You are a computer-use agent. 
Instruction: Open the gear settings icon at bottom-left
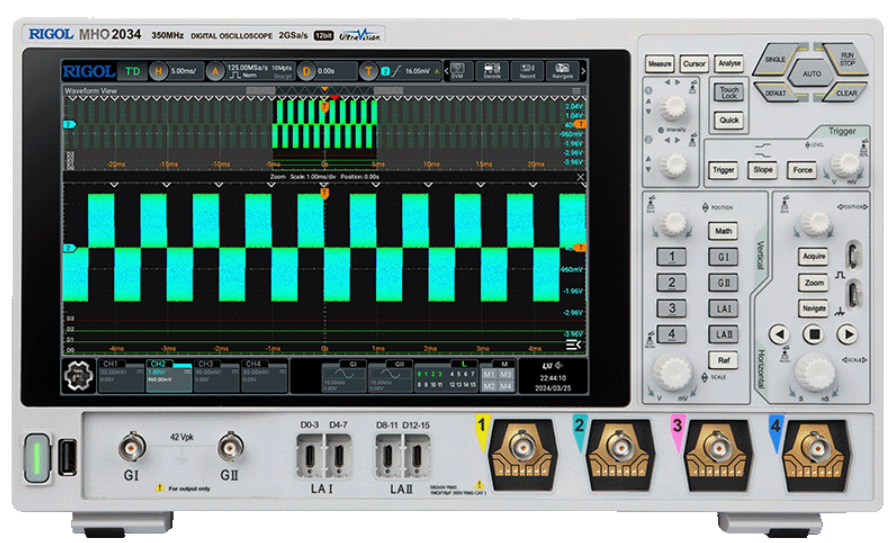pos(80,376)
